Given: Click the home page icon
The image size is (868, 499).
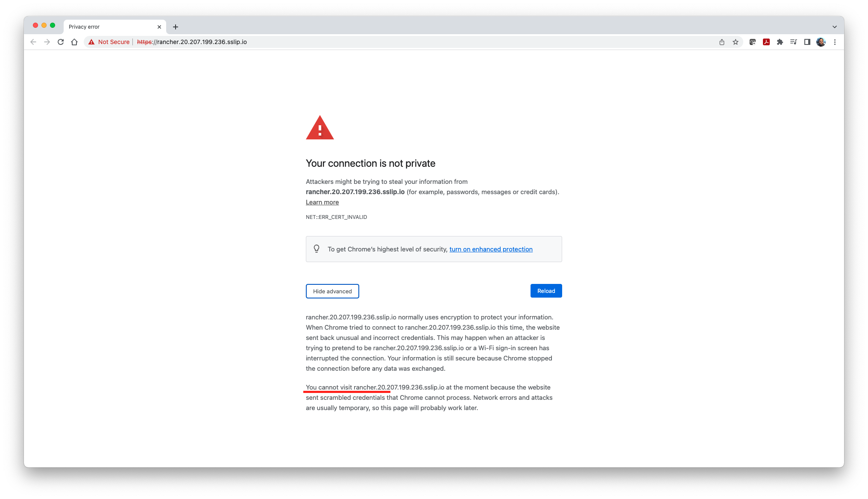Looking at the screenshot, I should (74, 42).
